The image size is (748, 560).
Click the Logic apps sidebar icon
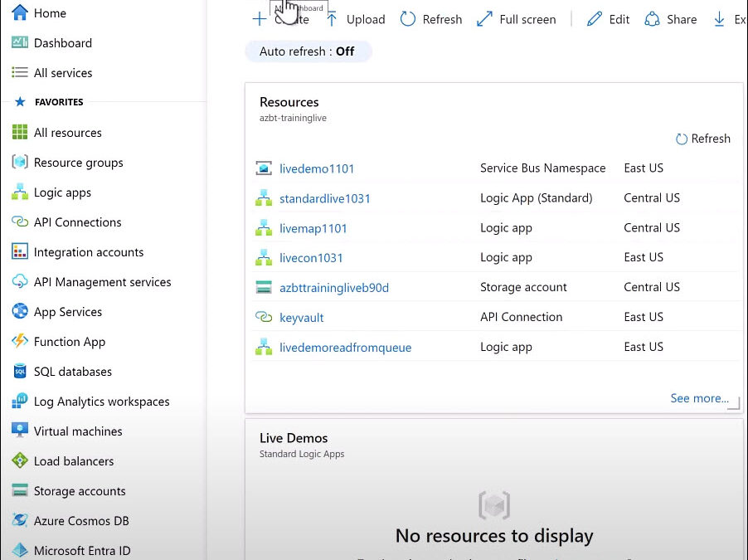click(x=20, y=192)
